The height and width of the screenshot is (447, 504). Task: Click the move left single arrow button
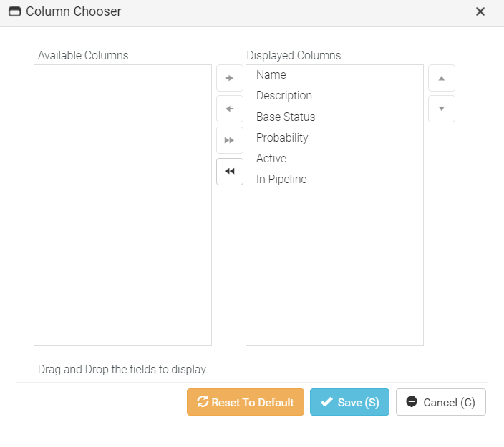click(x=229, y=109)
